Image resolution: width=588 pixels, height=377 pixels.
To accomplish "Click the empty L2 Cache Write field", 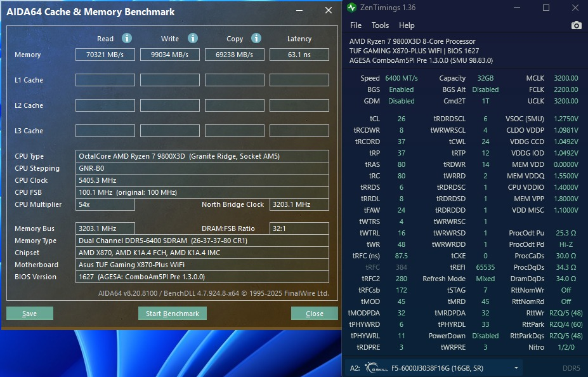I will (170, 105).
